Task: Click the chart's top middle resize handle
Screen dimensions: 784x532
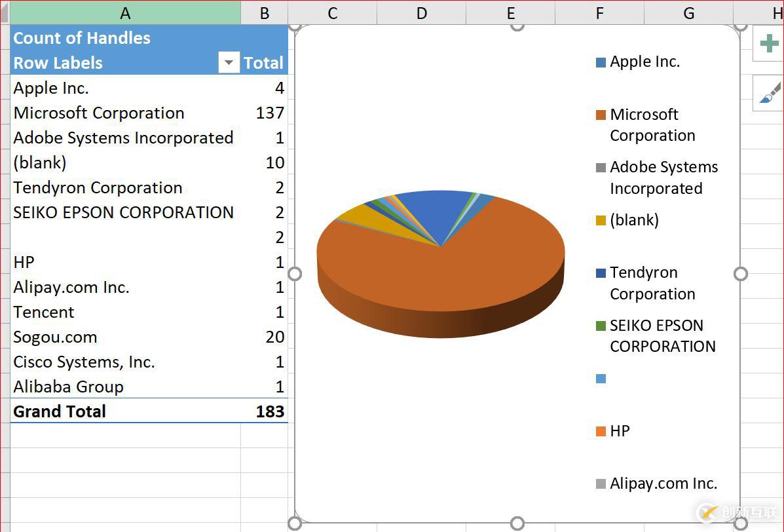Action: pyautogui.click(x=517, y=26)
